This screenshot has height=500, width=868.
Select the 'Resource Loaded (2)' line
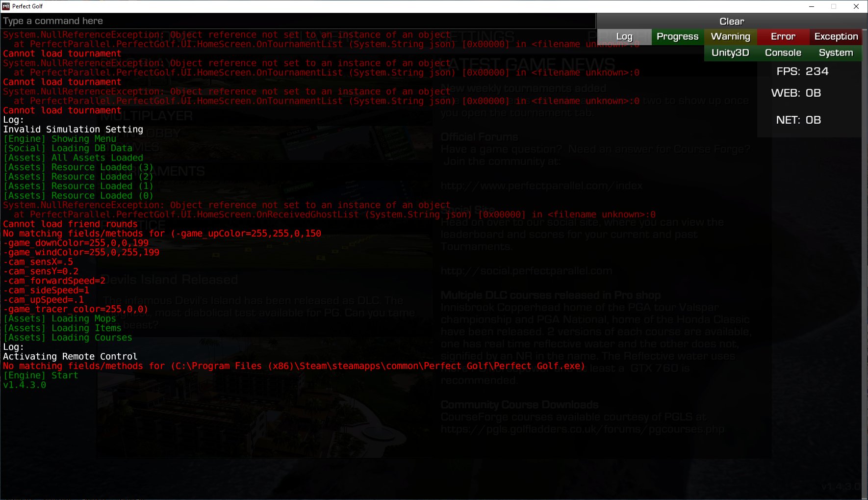pos(78,177)
